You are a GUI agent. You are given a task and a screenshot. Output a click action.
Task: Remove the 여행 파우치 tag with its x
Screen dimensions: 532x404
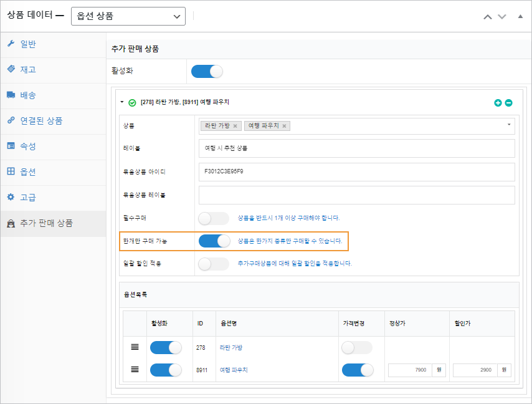(x=284, y=126)
